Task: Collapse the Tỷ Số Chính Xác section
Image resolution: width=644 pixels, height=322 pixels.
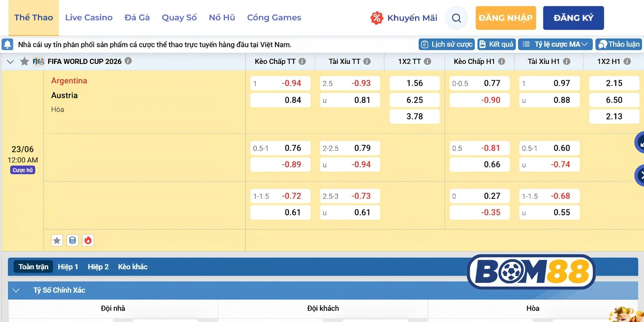Action: click(x=16, y=290)
